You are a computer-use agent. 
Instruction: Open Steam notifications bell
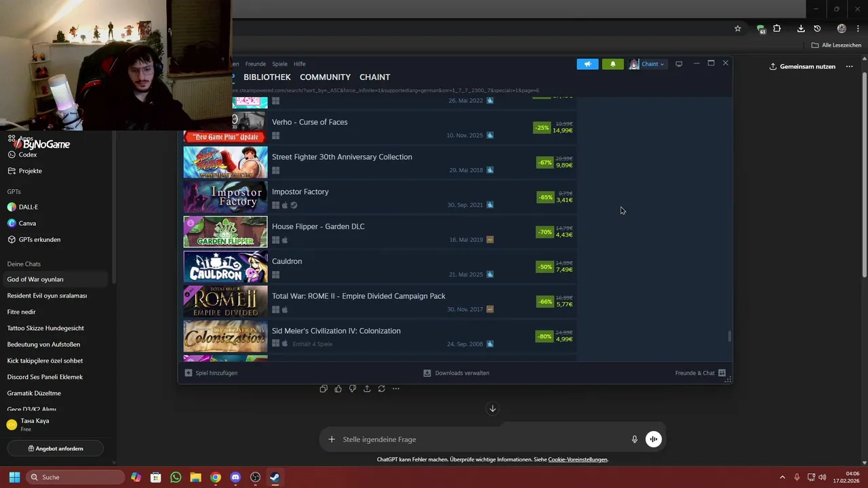pos(612,64)
